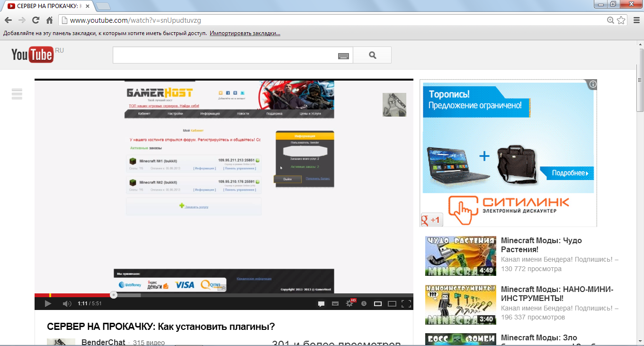Click the magnifier search button
Screen dimensions: 644x346
pos(372,55)
